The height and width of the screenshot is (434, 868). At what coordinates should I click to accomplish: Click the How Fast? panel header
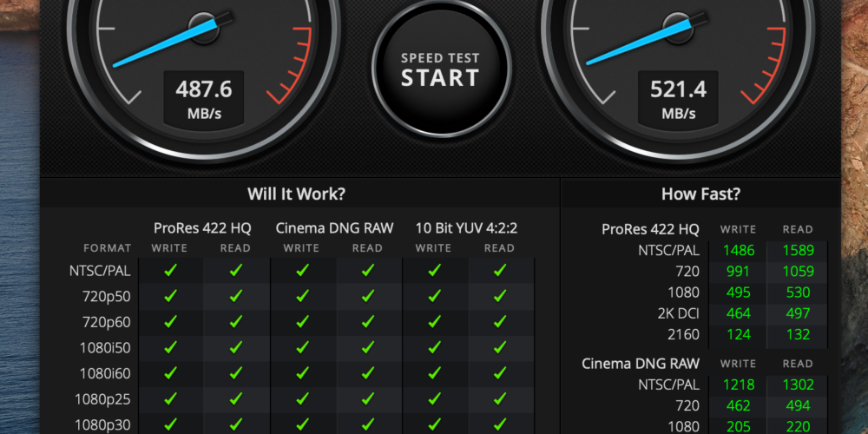(700, 194)
